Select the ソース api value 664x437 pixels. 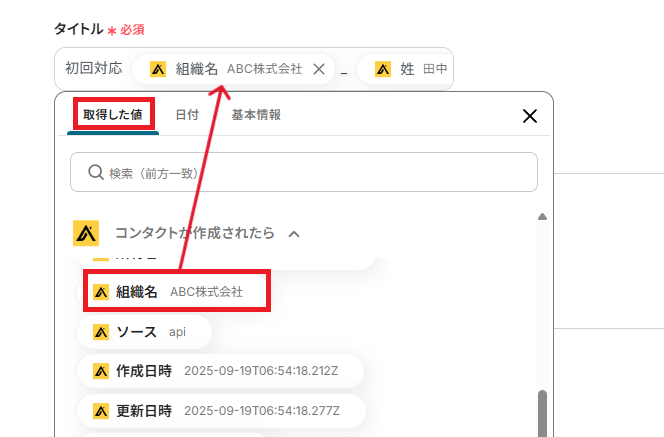pos(144,332)
